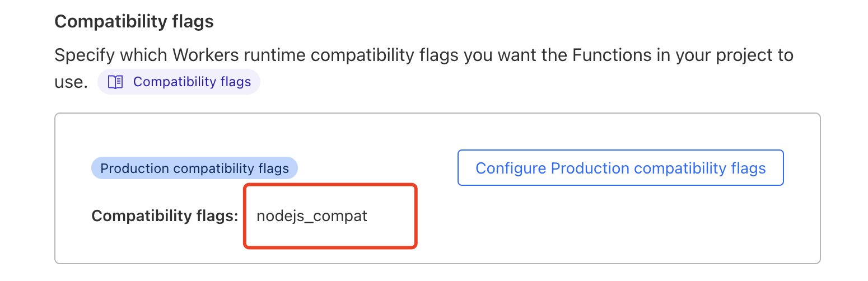Click the nodejs_compat flag value
Image resolution: width=868 pixels, height=281 pixels.
(311, 216)
